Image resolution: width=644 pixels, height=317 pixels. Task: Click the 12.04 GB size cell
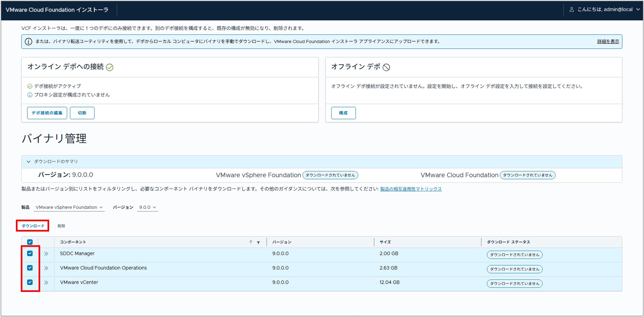(x=389, y=282)
